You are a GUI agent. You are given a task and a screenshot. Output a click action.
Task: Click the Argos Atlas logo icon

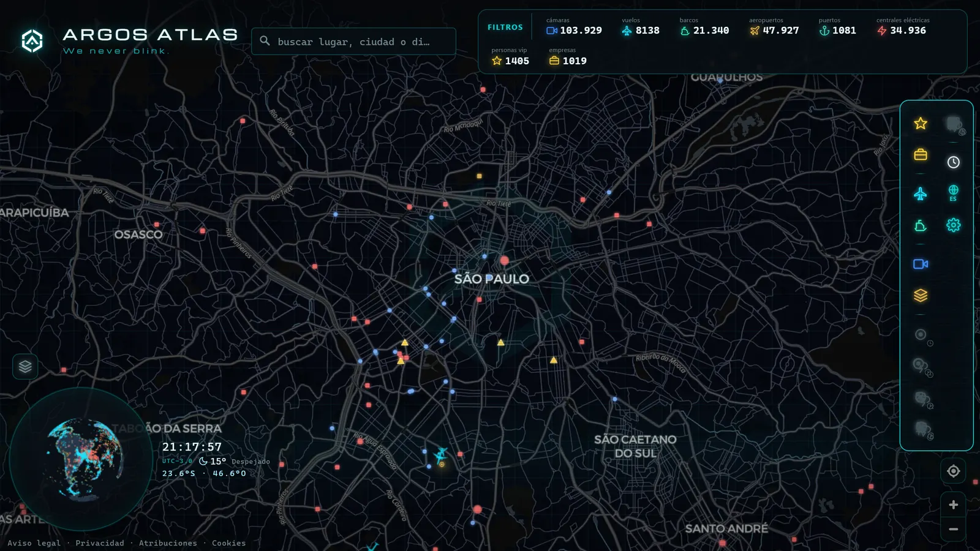click(32, 41)
